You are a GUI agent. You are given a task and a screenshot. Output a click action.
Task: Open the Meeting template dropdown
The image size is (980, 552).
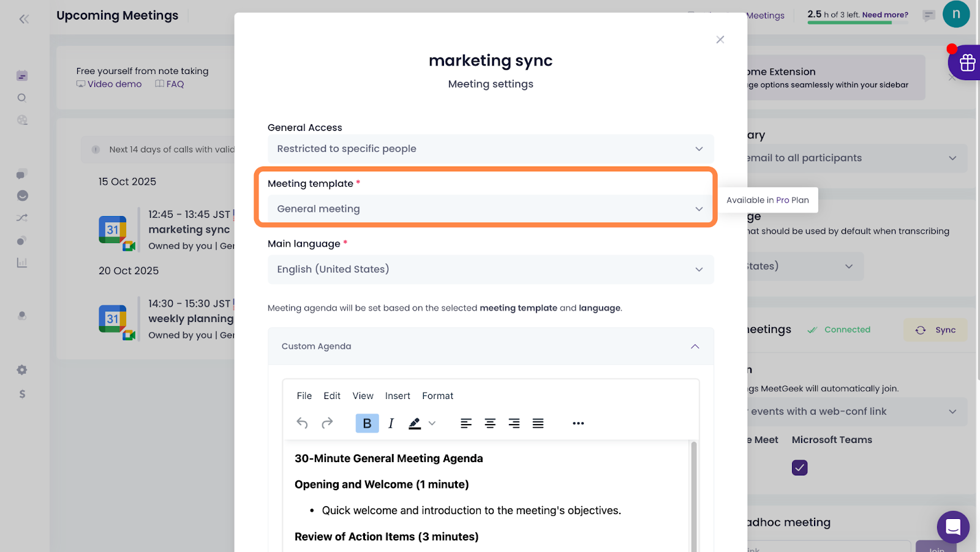coord(490,209)
